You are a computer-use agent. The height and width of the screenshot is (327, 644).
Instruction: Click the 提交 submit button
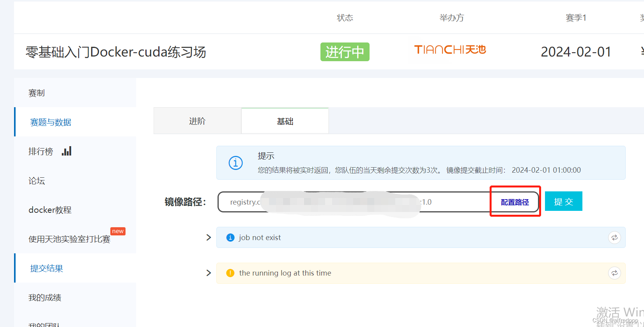(563, 201)
